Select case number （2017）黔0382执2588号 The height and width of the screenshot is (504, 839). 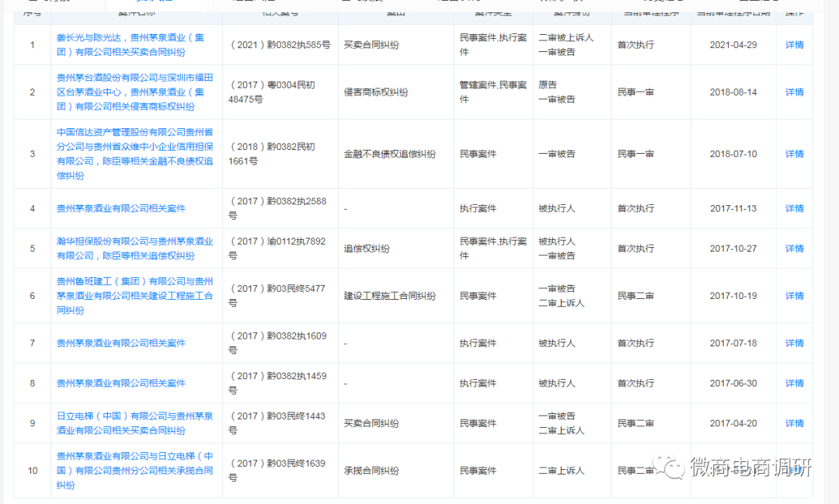point(277,208)
